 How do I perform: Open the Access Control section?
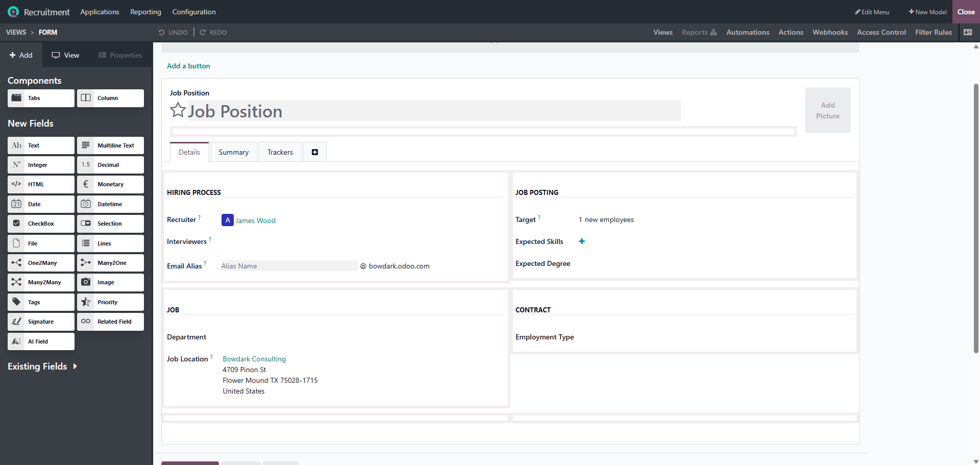pyautogui.click(x=881, y=32)
